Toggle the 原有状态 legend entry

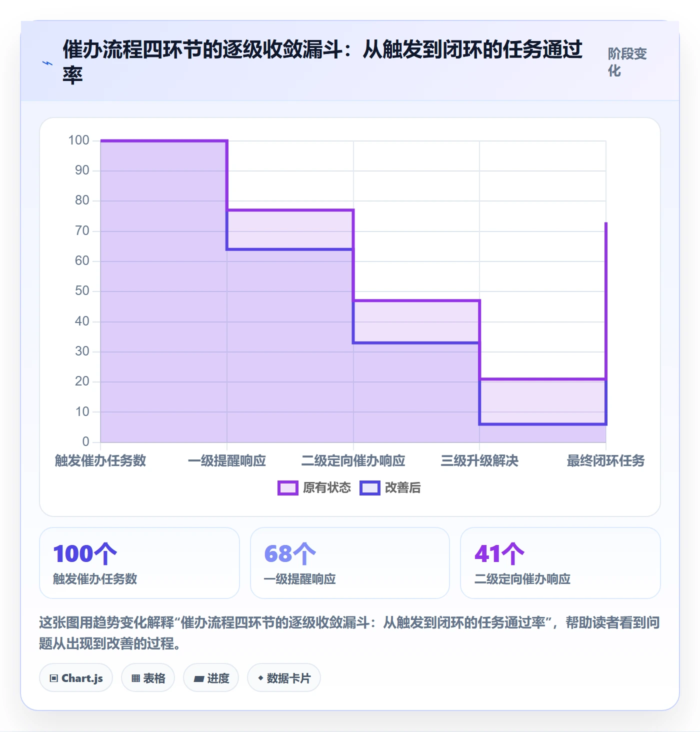pos(314,488)
